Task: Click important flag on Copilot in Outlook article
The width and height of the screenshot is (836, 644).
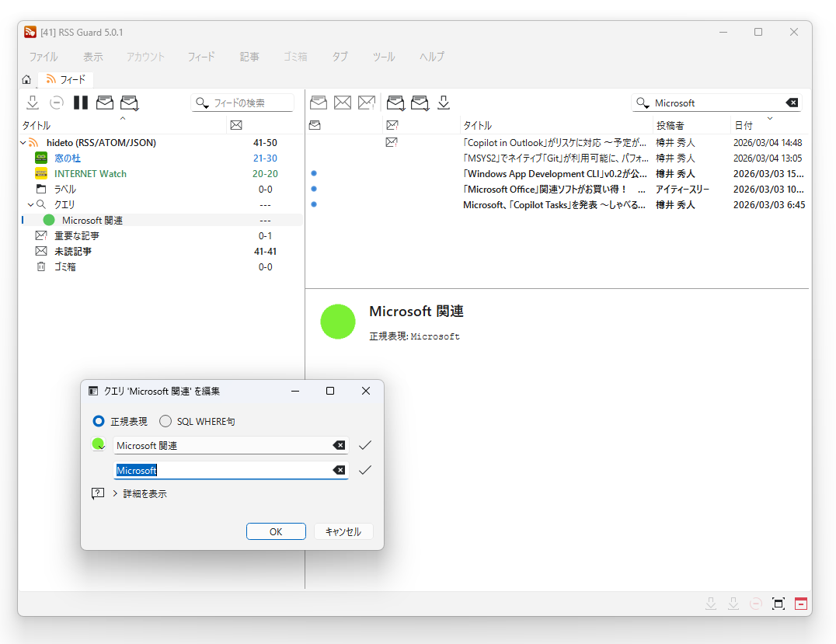Action: pos(392,142)
